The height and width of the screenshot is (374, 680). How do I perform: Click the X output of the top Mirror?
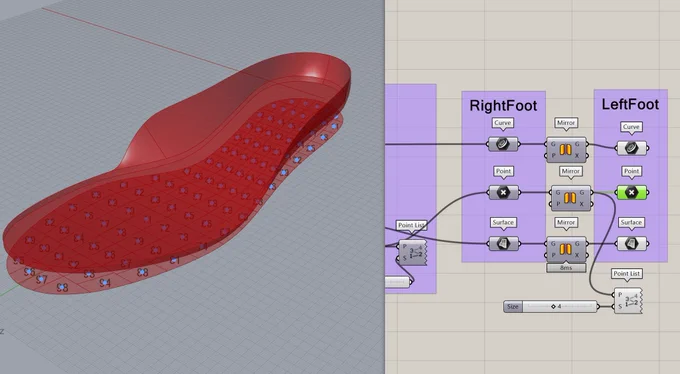577,155
